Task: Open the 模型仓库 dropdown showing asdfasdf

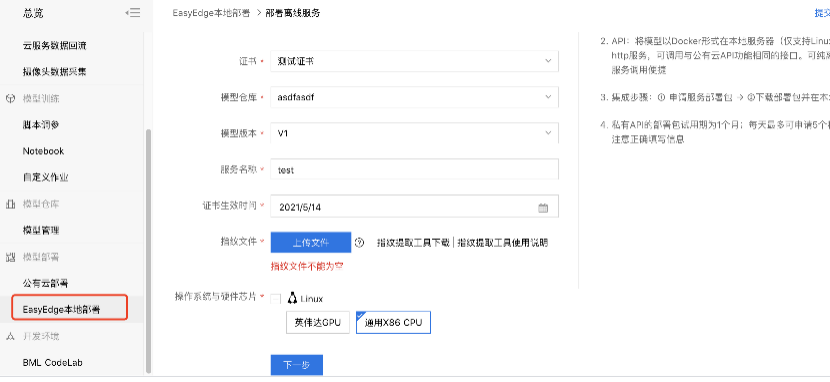Action: (414, 97)
